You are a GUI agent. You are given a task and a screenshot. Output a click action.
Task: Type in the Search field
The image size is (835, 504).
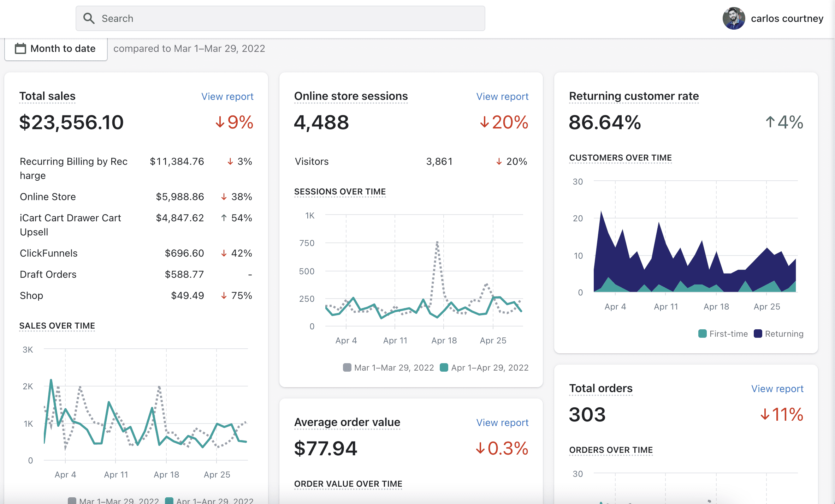click(283, 18)
